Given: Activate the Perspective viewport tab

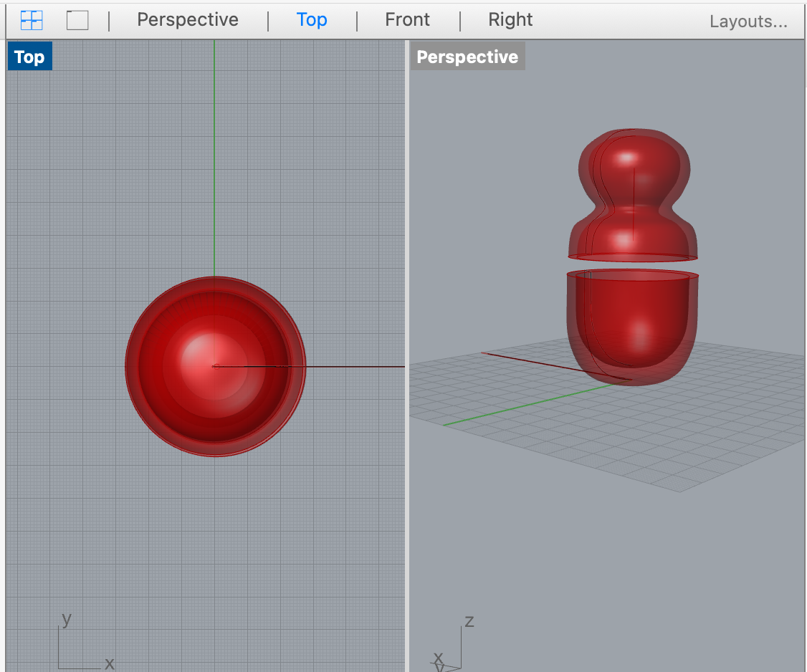Looking at the screenshot, I should tap(187, 19).
